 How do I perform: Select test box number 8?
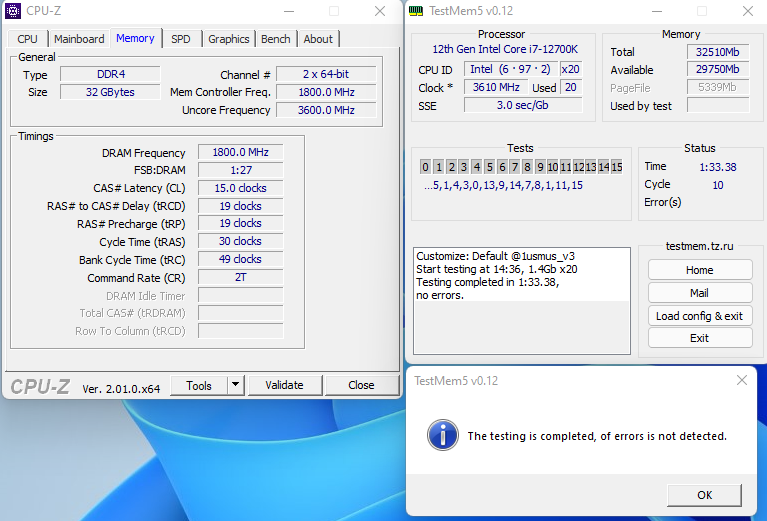[527, 167]
